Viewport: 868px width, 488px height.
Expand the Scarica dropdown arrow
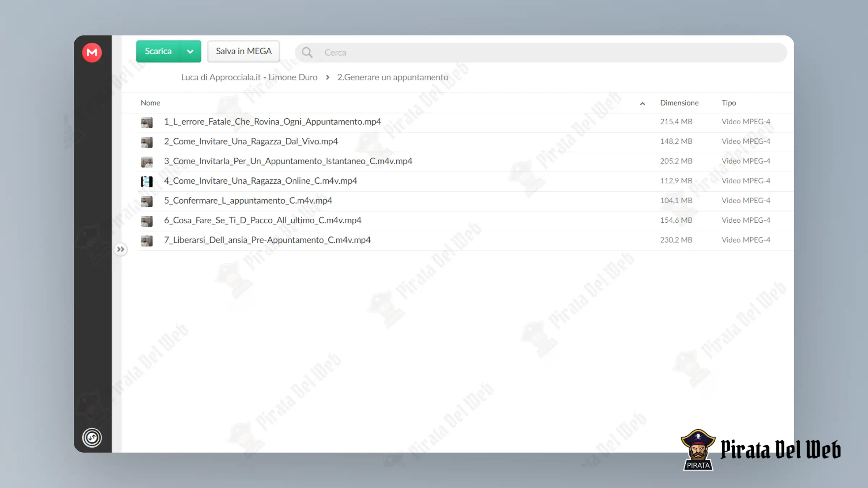click(190, 51)
